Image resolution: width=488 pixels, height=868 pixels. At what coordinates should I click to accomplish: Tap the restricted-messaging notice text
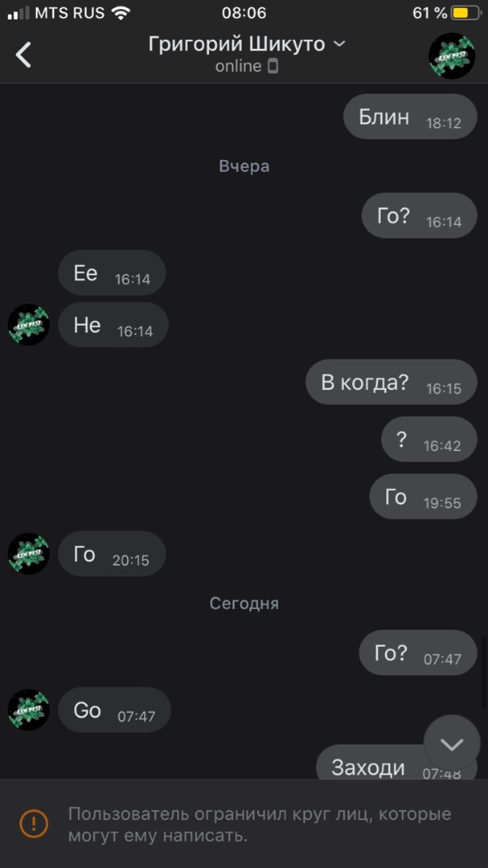point(259,825)
